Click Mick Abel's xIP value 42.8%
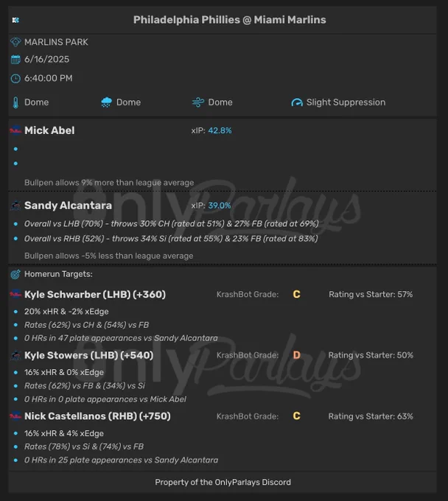This screenshot has width=448, height=501. pyautogui.click(x=220, y=130)
